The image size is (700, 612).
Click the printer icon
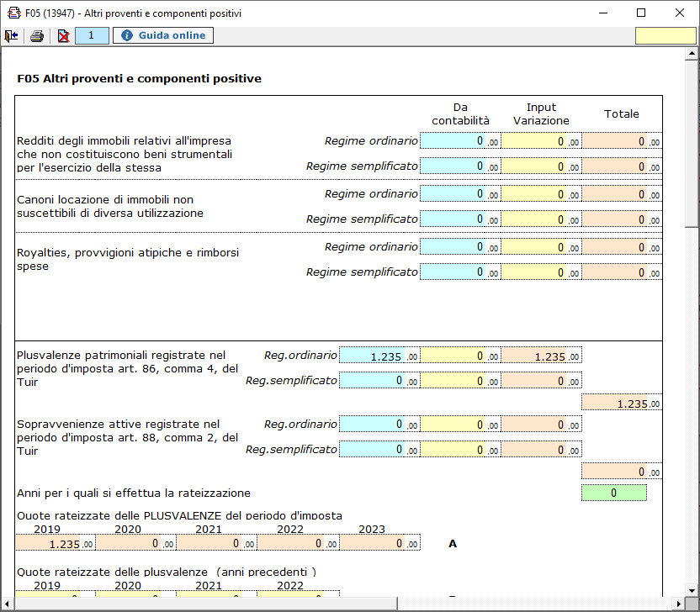(37, 35)
